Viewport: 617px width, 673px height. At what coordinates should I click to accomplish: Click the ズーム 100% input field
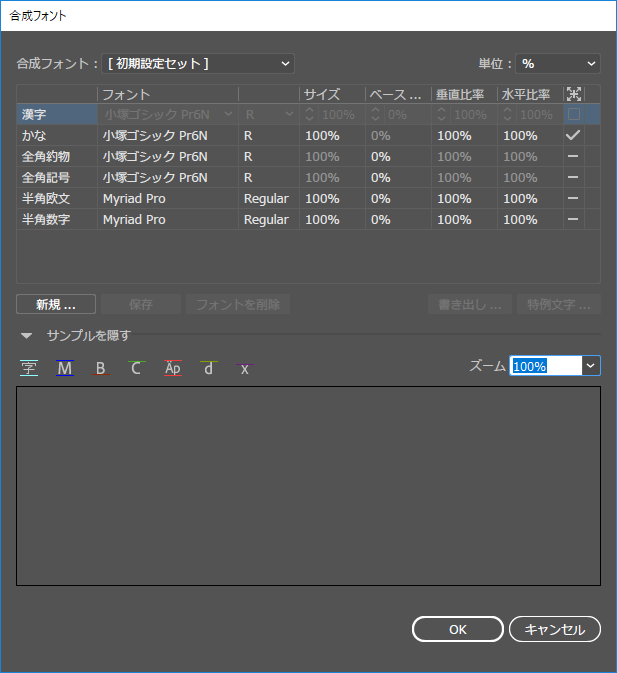pyautogui.click(x=546, y=366)
